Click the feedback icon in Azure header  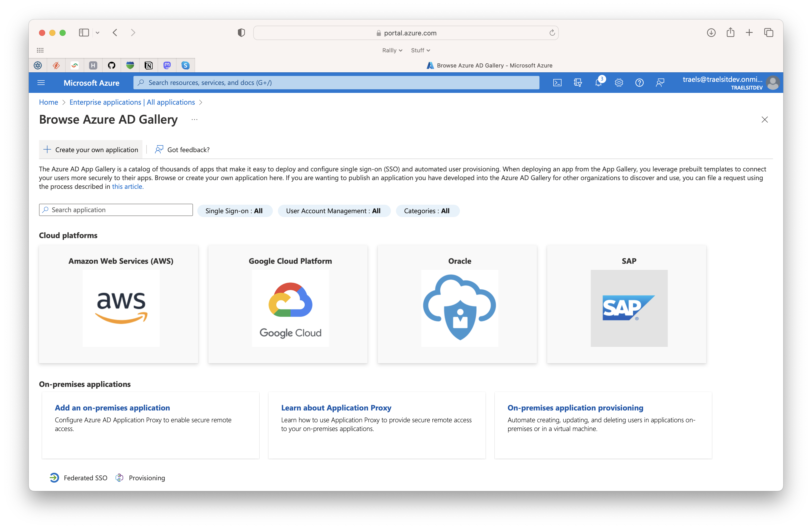point(660,83)
